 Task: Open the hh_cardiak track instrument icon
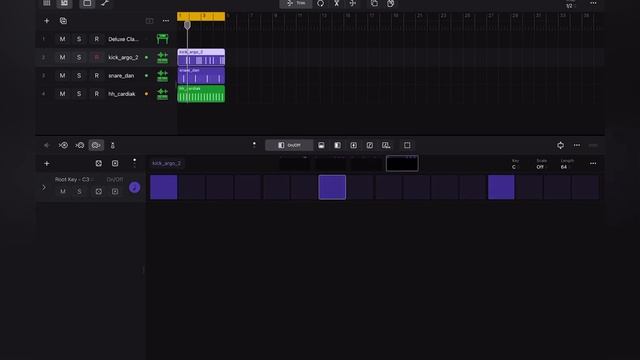tap(162, 94)
